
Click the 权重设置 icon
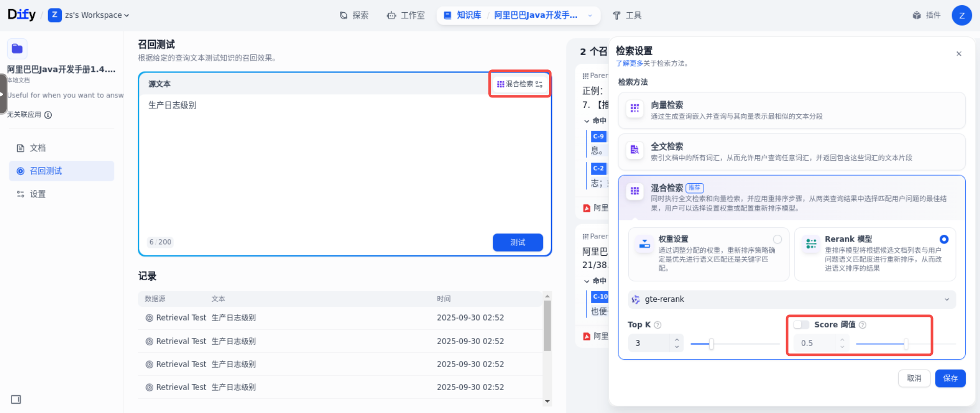coord(644,244)
